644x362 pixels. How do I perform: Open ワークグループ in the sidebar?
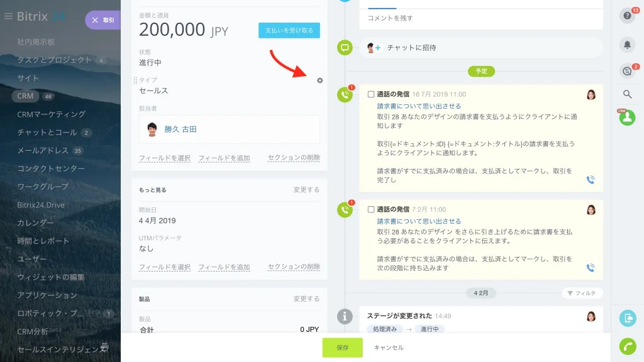43,187
